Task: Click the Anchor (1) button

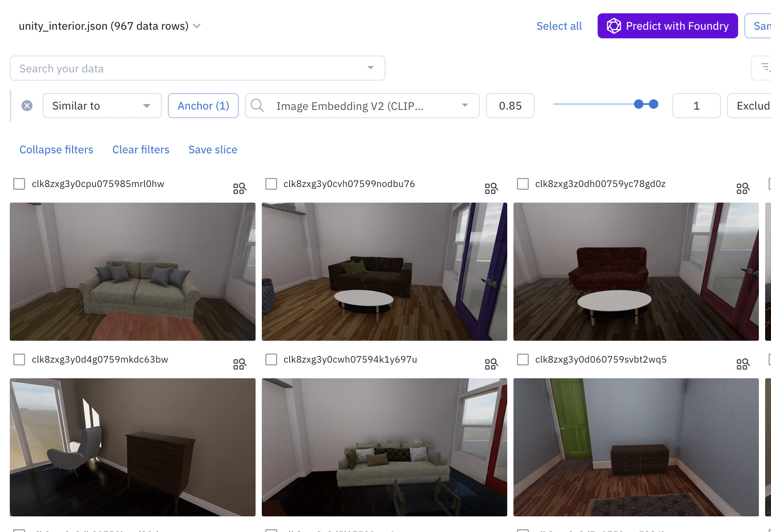Action: click(x=203, y=106)
